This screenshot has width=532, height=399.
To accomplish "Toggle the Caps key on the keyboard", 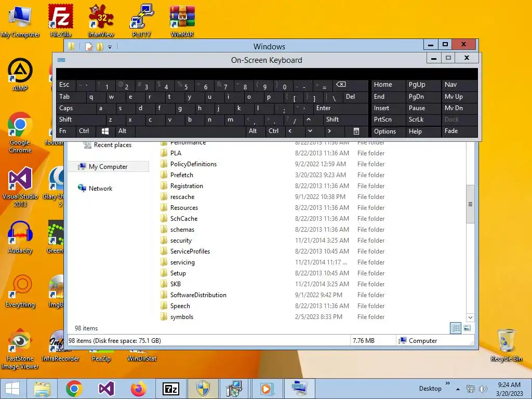I will click(x=76, y=108).
